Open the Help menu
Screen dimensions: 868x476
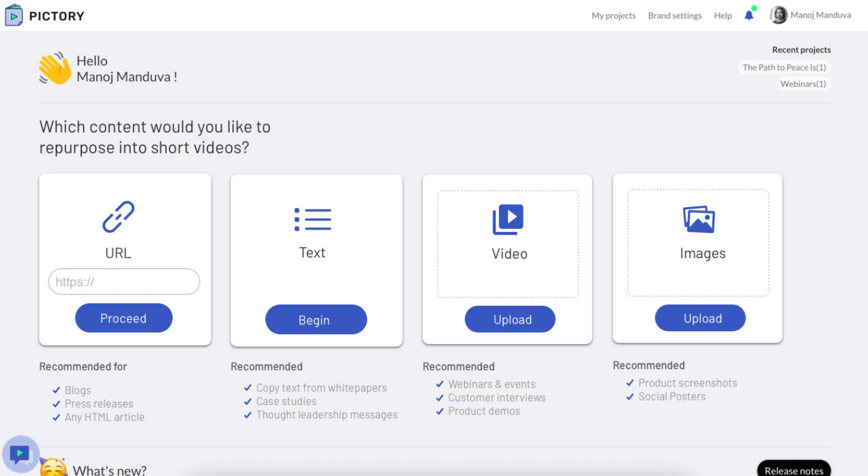point(723,15)
